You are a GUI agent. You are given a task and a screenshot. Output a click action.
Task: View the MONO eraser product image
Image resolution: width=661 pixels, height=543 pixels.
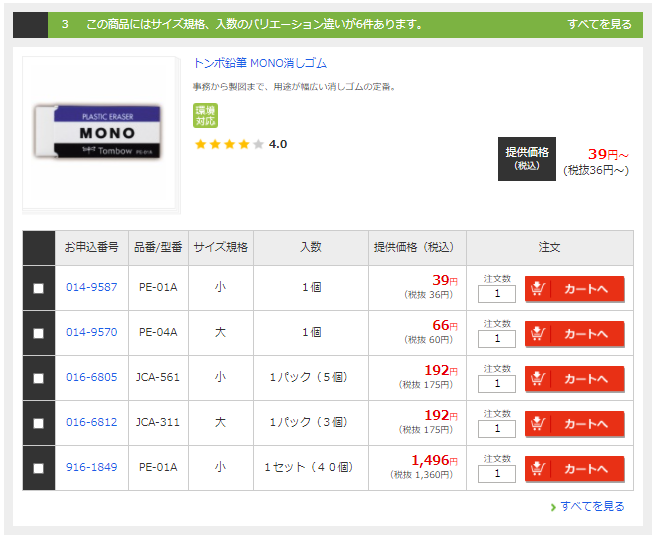coord(99,132)
